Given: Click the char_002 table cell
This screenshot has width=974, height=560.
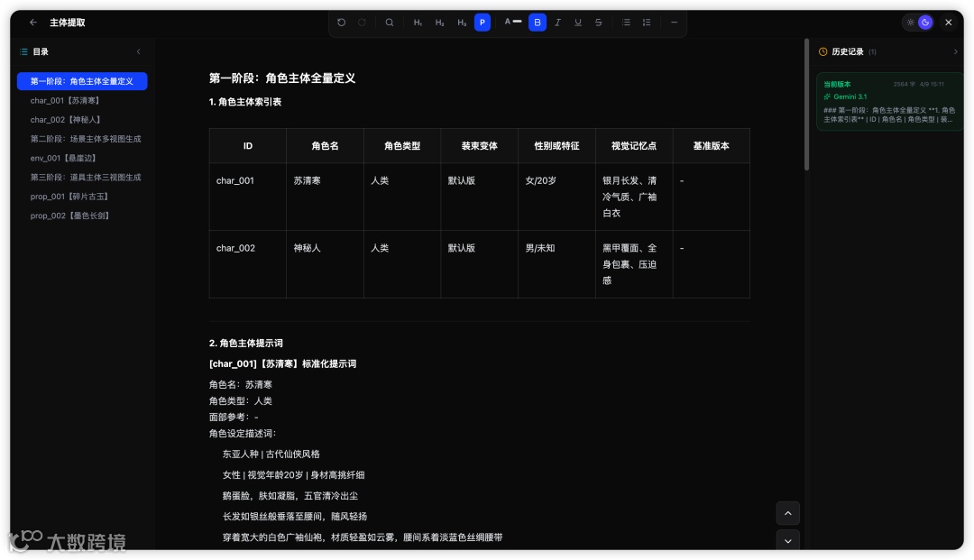Looking at the screenshot, I should 248,264.
